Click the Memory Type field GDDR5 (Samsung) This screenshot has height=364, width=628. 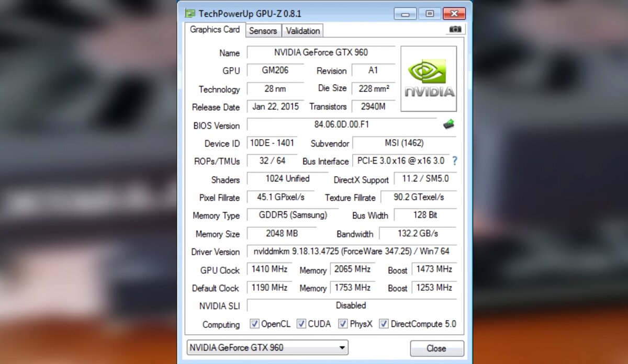coord(293,215)
